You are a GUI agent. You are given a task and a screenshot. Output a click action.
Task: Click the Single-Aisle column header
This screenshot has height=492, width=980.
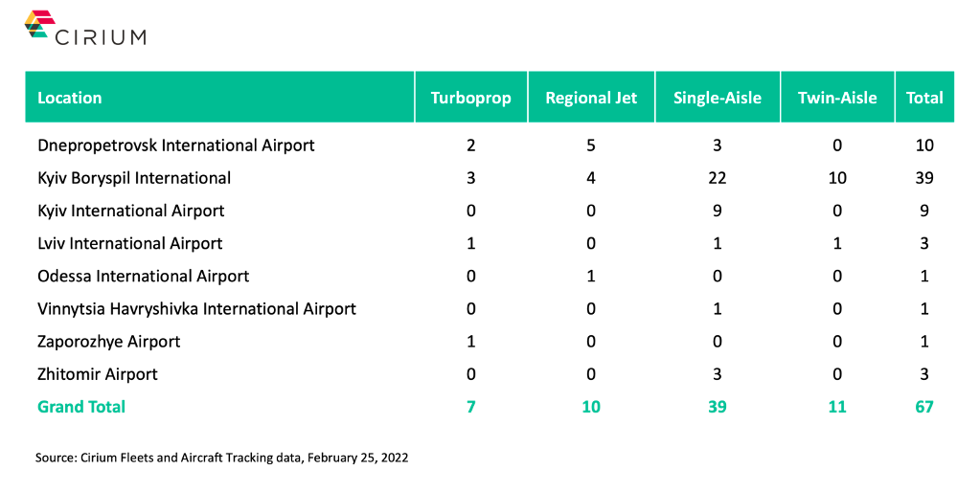(718, 98)
